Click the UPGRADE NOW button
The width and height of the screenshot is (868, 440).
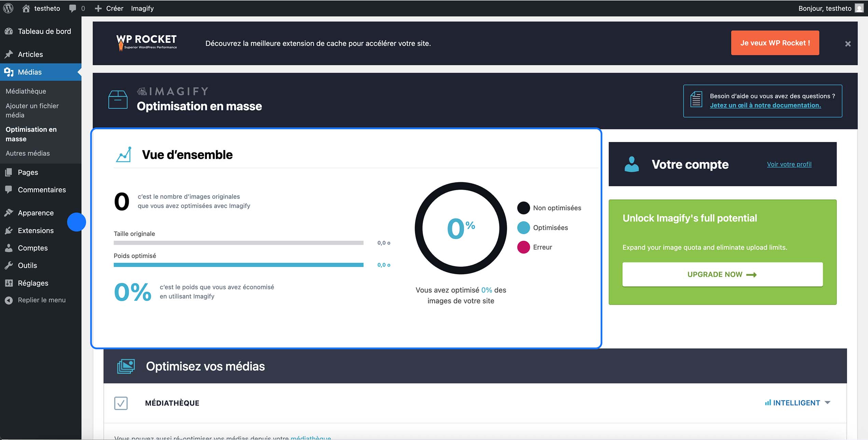(x=722, y=274)
